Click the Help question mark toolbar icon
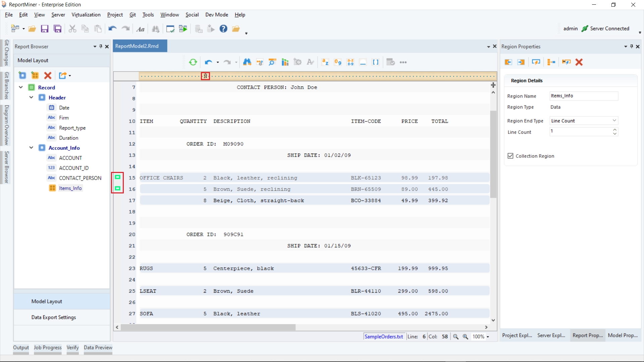 click(223, 29)
